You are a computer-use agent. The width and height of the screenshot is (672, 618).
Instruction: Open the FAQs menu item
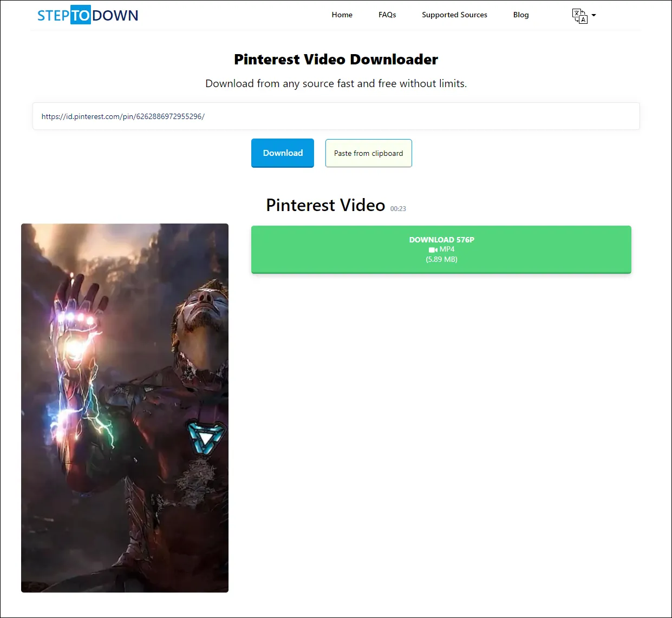(387, 15)
